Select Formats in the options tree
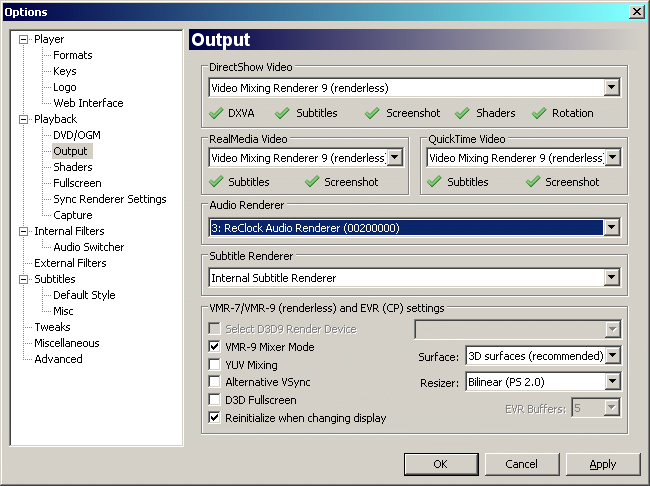Screen dimensions: 650x486 (73, 55)
